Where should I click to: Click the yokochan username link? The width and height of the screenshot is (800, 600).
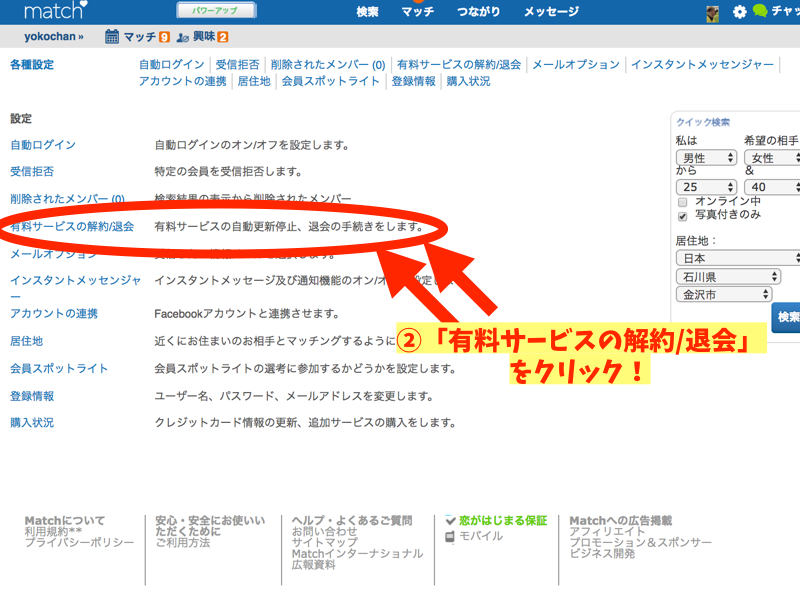[54, 37]
